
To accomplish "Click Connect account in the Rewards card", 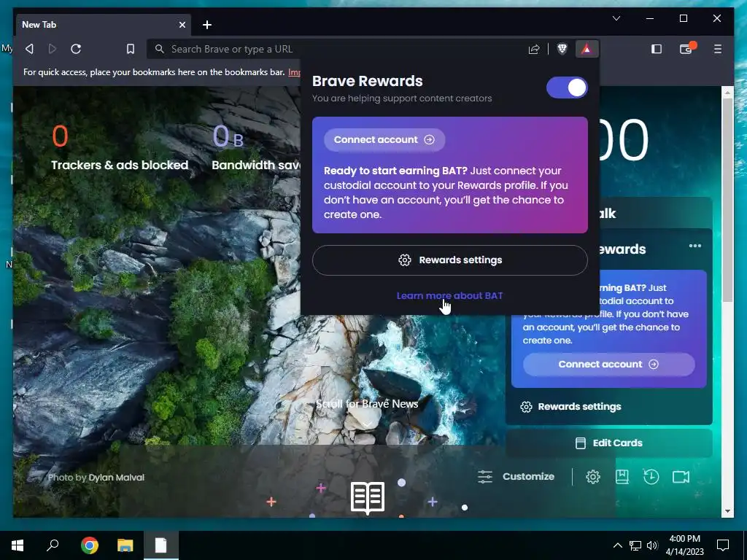I will 609,365.
